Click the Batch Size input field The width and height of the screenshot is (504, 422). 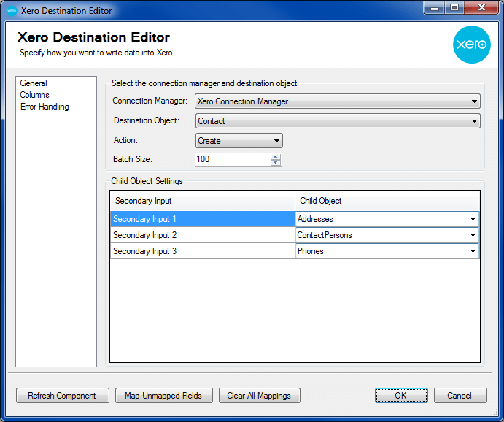[233, 159]
